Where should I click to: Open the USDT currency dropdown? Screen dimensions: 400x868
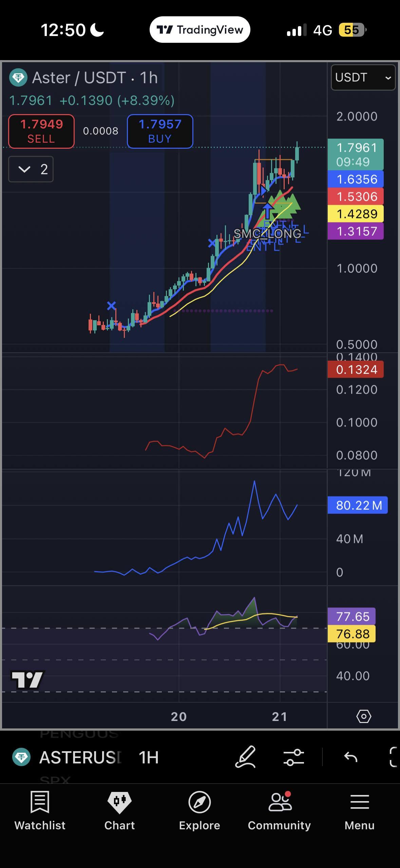[363, 77]
